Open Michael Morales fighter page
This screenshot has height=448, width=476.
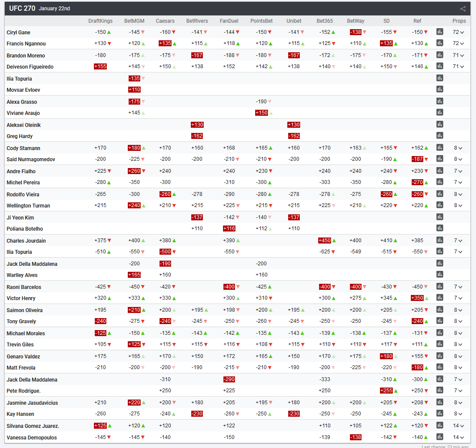pos(25,334)
